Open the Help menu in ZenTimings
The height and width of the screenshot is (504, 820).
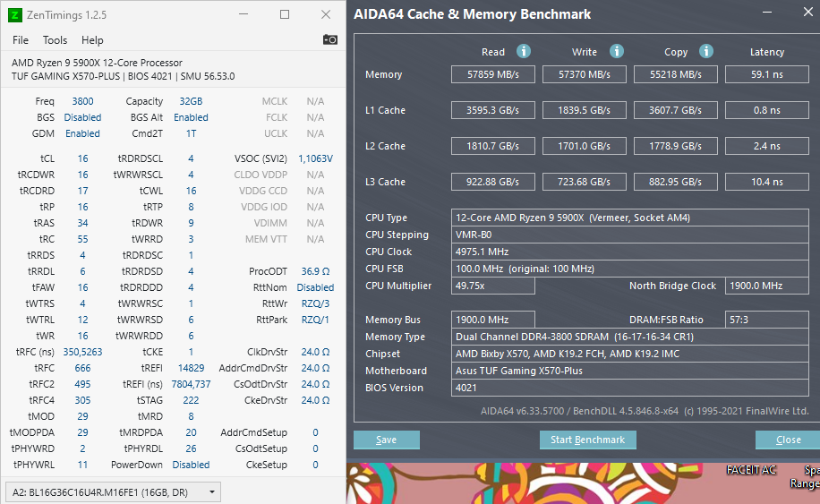point(92,40)
